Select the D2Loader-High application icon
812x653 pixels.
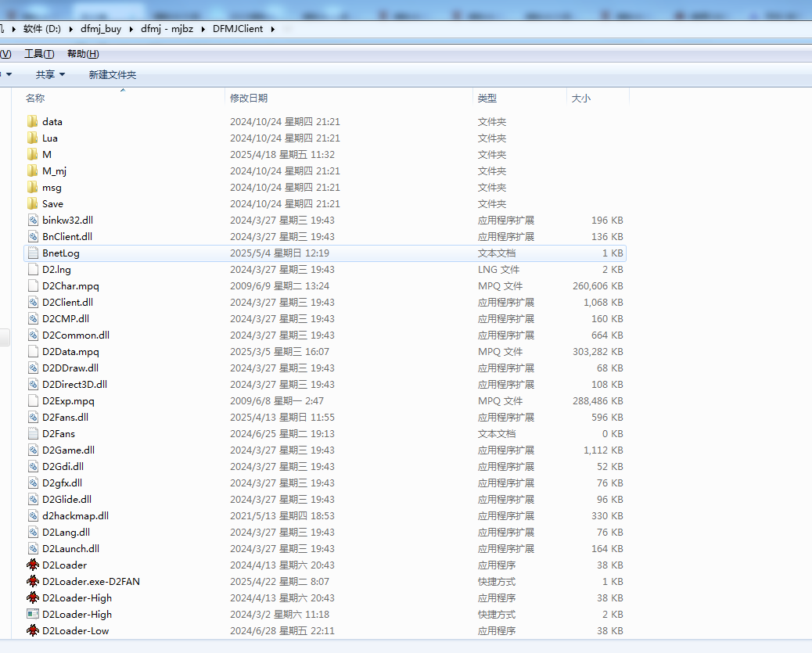click(33, 598)
